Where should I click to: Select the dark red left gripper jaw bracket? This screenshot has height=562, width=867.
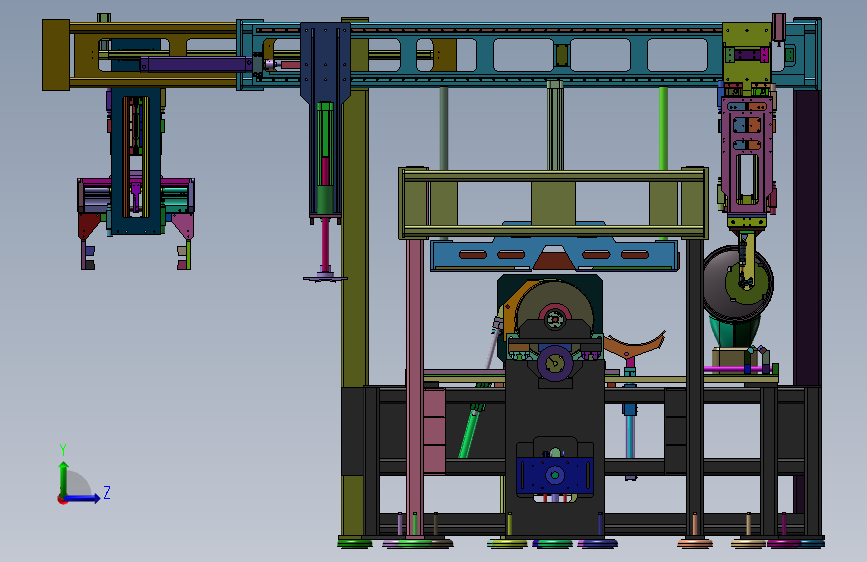(88, 226)
